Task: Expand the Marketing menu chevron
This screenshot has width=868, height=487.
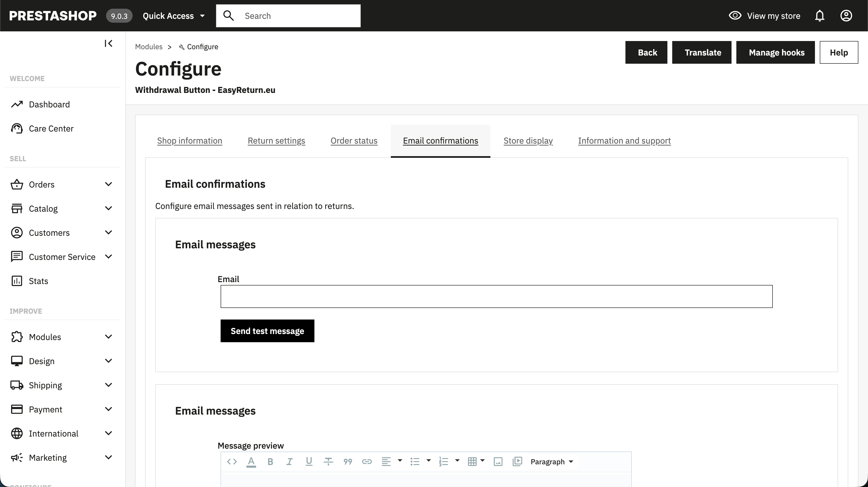Action: [x=108, y=457]
